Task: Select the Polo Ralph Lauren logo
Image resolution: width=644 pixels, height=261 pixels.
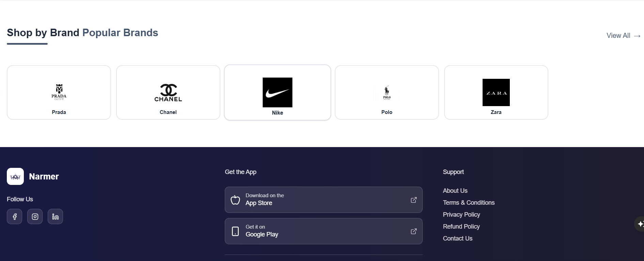Action: (387, 92)
